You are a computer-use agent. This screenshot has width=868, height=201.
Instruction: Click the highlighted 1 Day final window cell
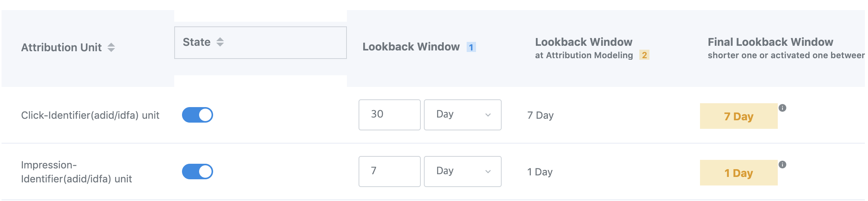[738, 173]
